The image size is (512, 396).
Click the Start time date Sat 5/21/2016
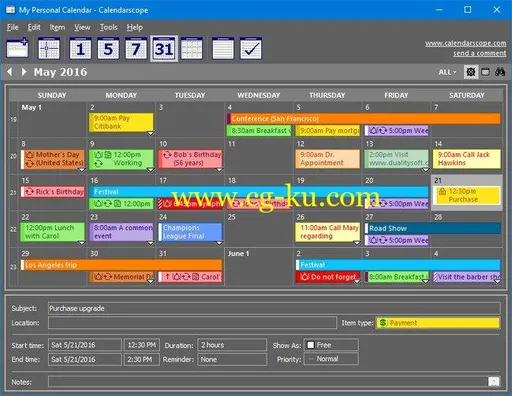[85, 345]
